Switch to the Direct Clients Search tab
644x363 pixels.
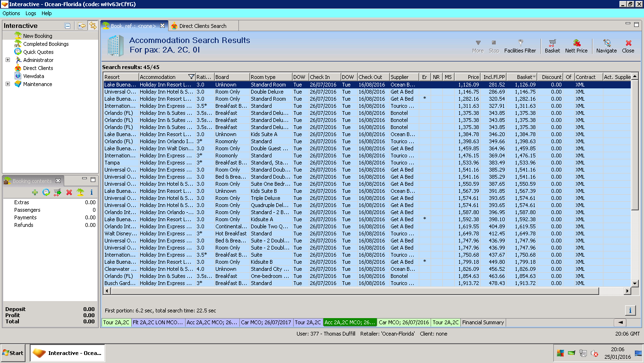(203, 26)
